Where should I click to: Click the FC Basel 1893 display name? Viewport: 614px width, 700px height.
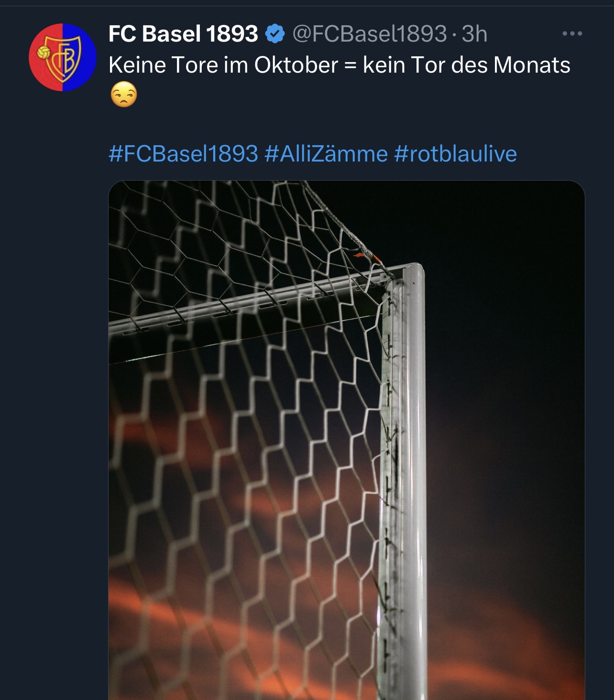tap(183, 34)
